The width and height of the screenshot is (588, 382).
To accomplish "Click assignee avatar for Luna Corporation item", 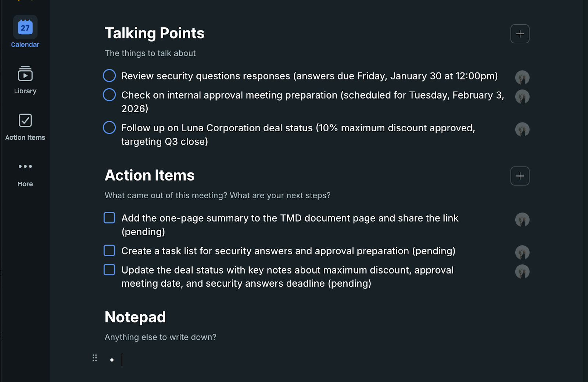I will [x=522, y=129].
